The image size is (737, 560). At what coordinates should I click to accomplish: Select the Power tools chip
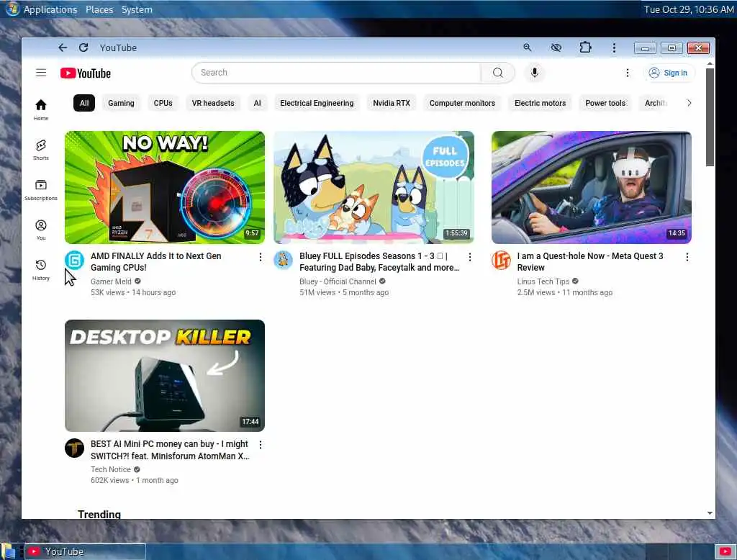click(x=605, y=103)
